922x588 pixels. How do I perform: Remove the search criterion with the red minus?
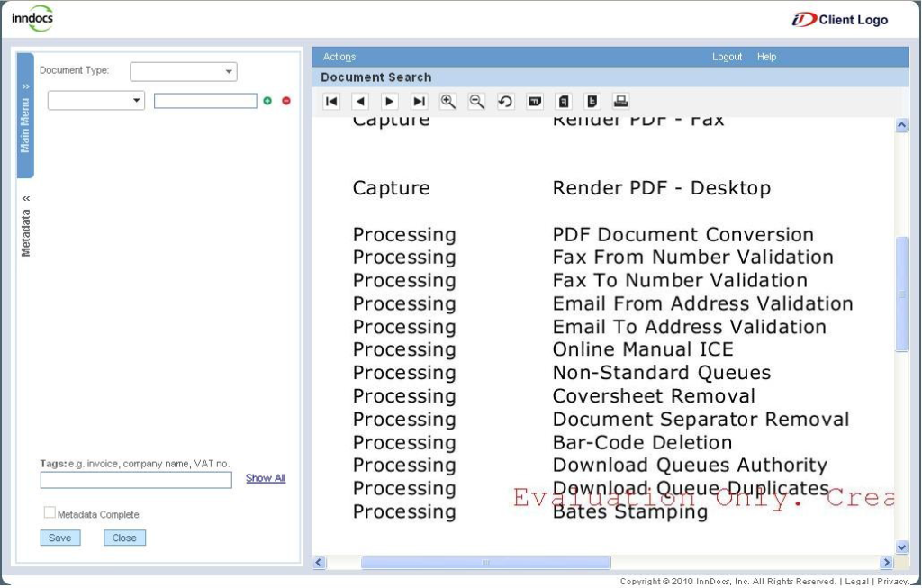(286, 101)
